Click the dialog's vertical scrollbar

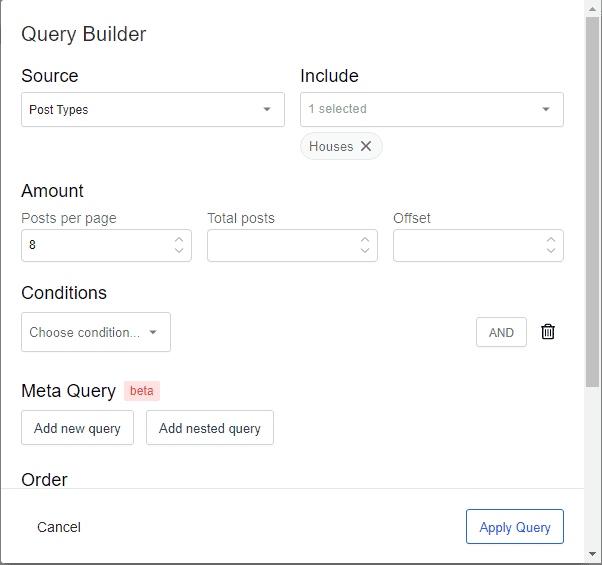click(x=593, y=200)
